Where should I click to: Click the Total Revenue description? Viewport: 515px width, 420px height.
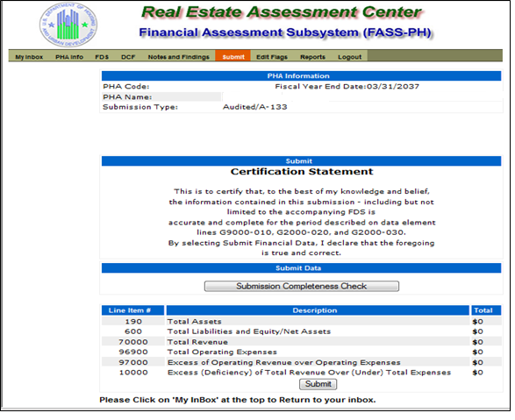tap(197, 342)
